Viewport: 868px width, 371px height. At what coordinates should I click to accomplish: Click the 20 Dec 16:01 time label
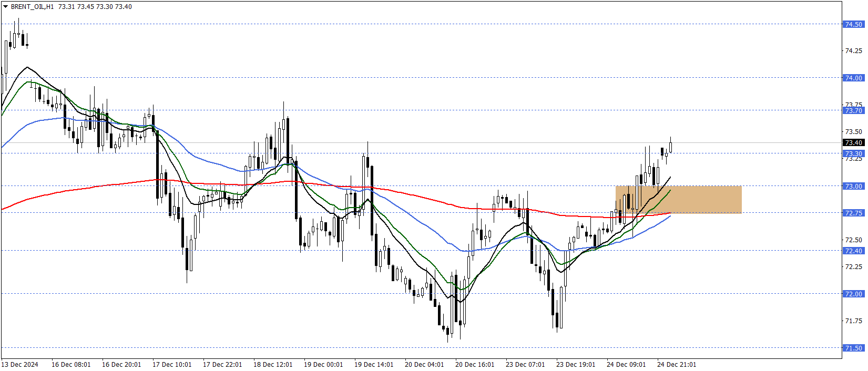(x=475, y=365)
